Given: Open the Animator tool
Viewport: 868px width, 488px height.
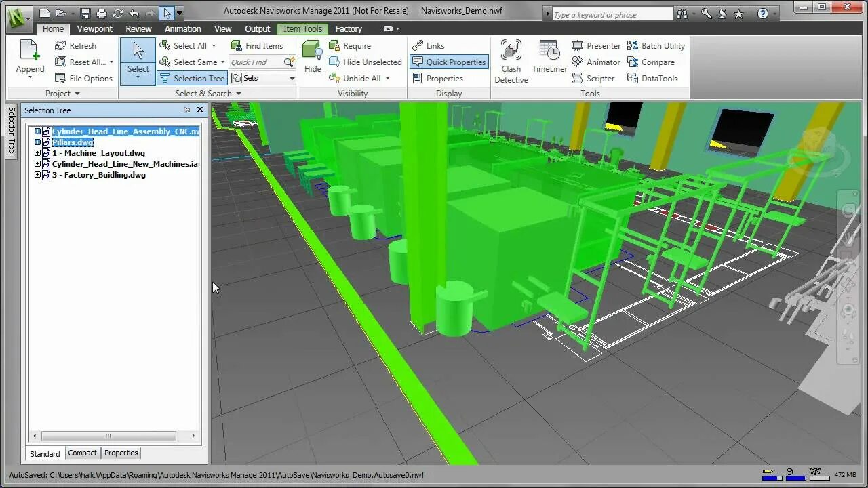Looking at the screenshot, I should [596, 62].
